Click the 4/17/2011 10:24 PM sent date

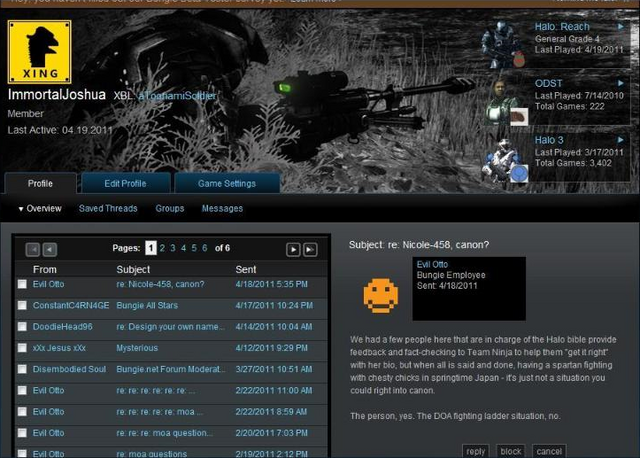(274, 305)
